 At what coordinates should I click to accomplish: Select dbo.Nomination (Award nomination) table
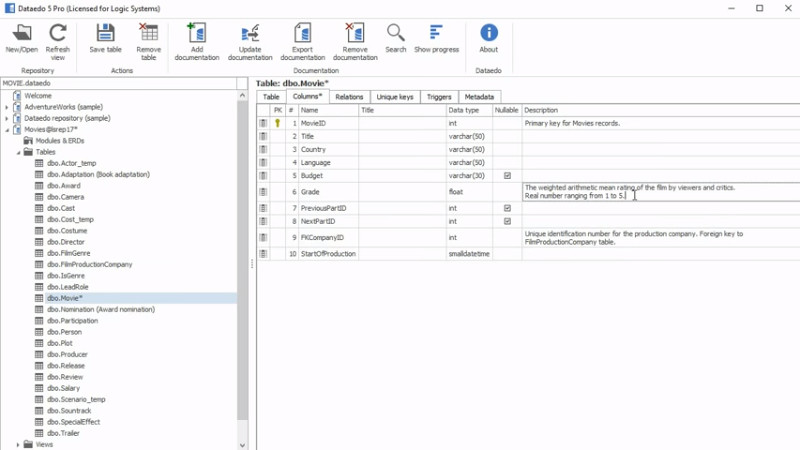coord(101,309)
